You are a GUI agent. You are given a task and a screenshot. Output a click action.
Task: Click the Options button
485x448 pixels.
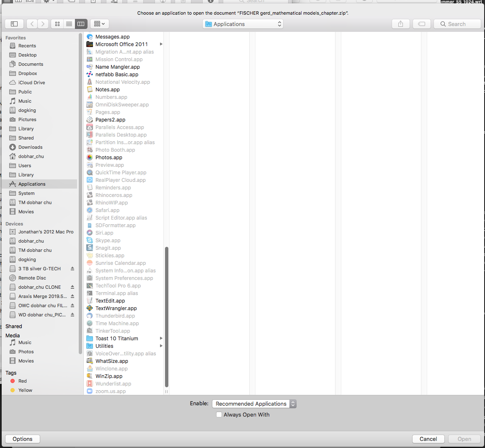(23, 439)
